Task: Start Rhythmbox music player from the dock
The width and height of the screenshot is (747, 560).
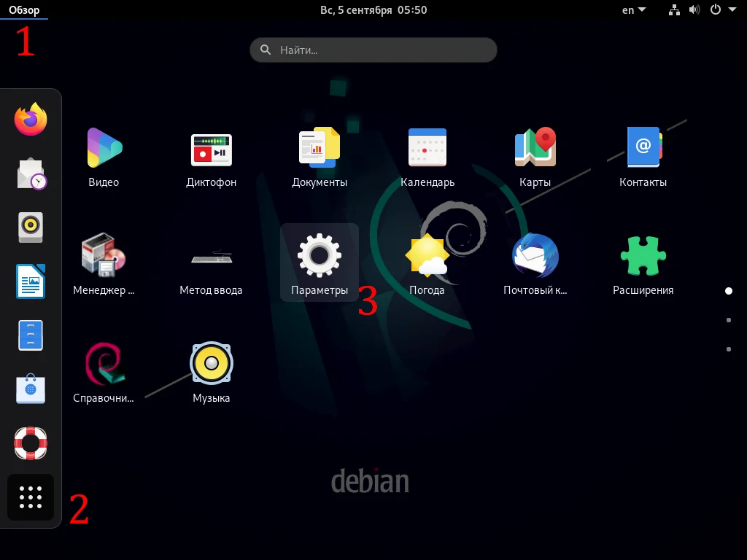Action: 30,227
